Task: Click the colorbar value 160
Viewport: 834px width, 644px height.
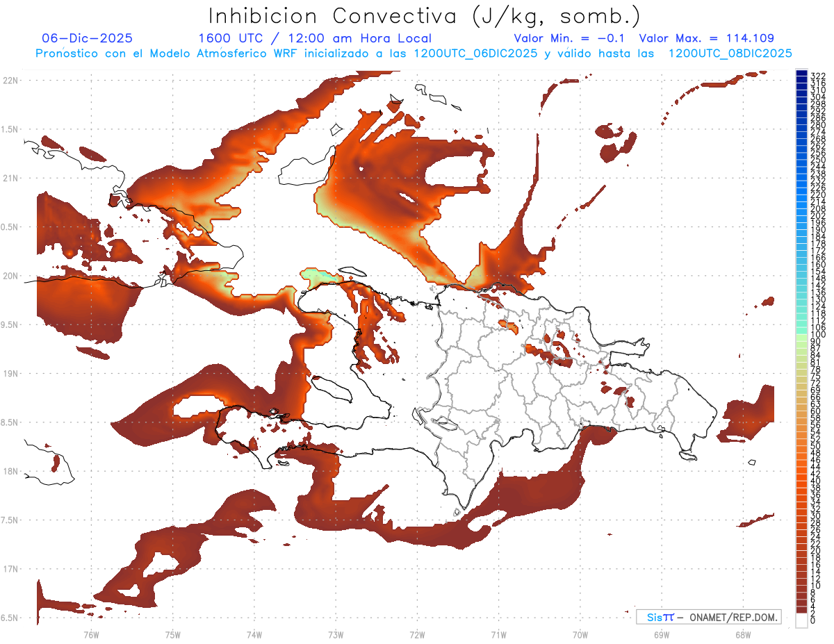Action: 817,264
